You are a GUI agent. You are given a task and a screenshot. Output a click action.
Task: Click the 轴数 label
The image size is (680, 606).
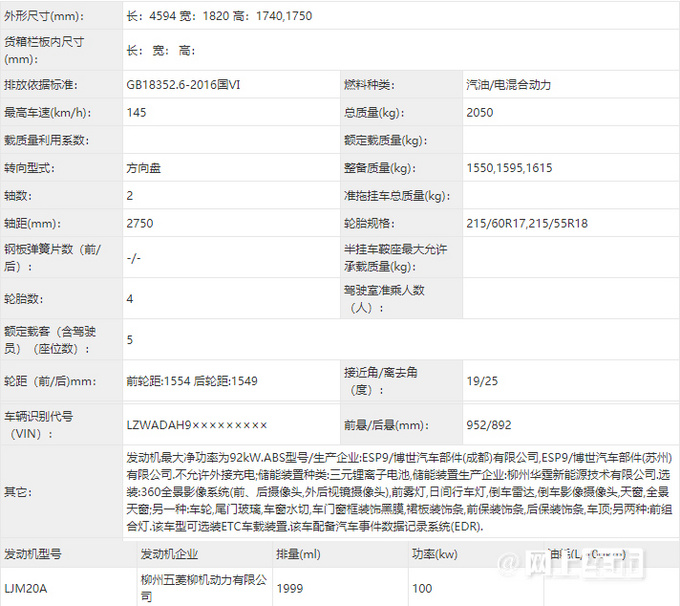click(x=18, y=196)
